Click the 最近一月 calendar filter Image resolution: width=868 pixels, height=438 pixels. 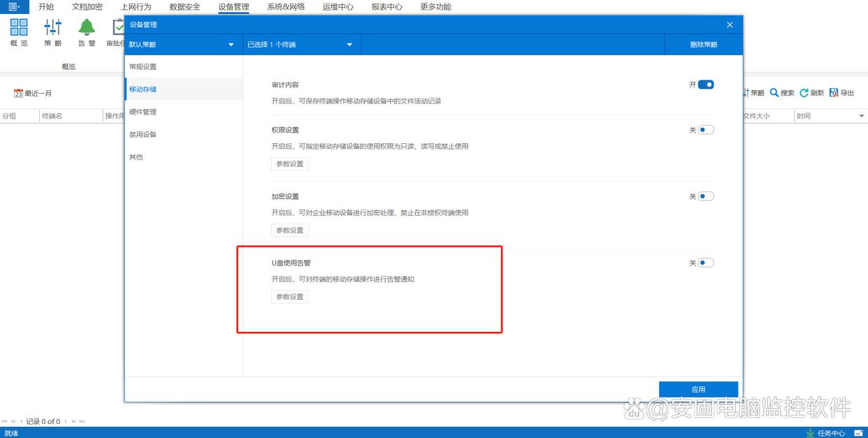pos(34,93)
